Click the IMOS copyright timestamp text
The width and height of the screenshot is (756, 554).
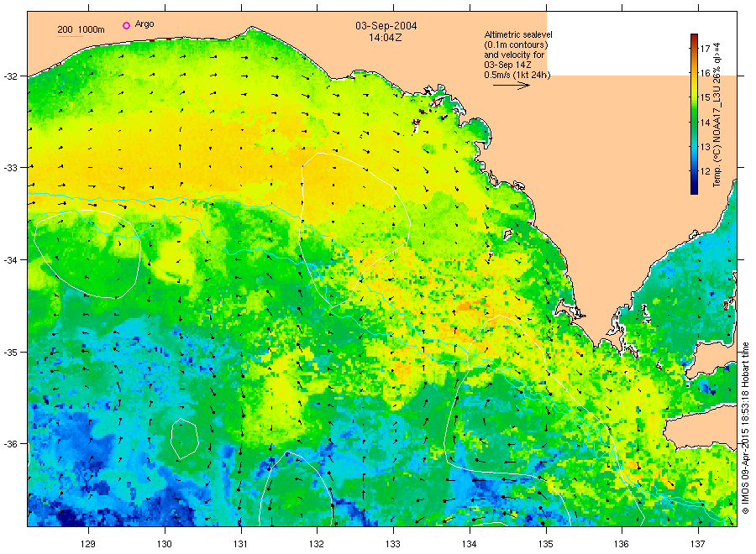[745, 428]
